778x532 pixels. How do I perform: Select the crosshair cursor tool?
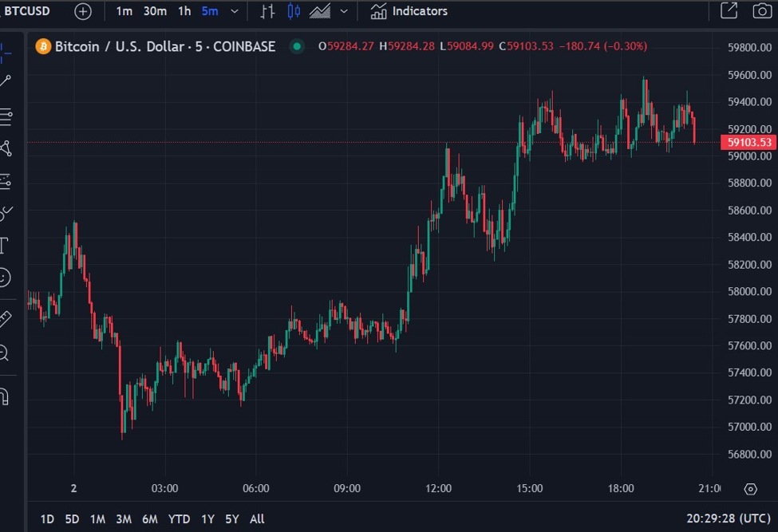[x=7, y=51]
